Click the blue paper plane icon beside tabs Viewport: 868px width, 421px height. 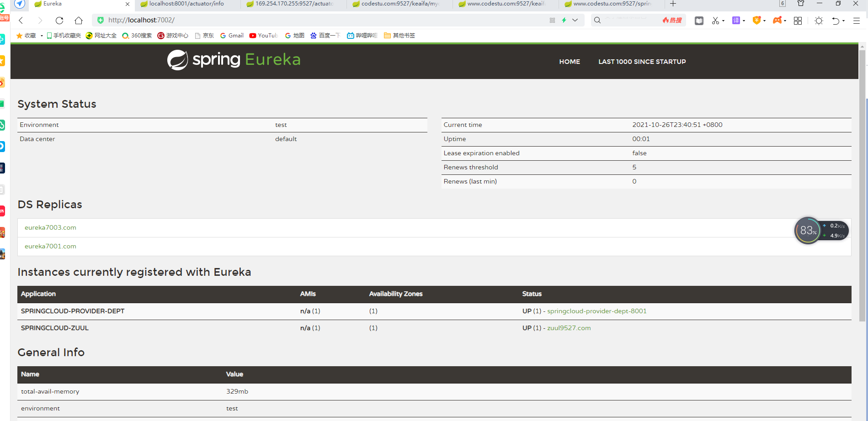[x=20, y=4]
